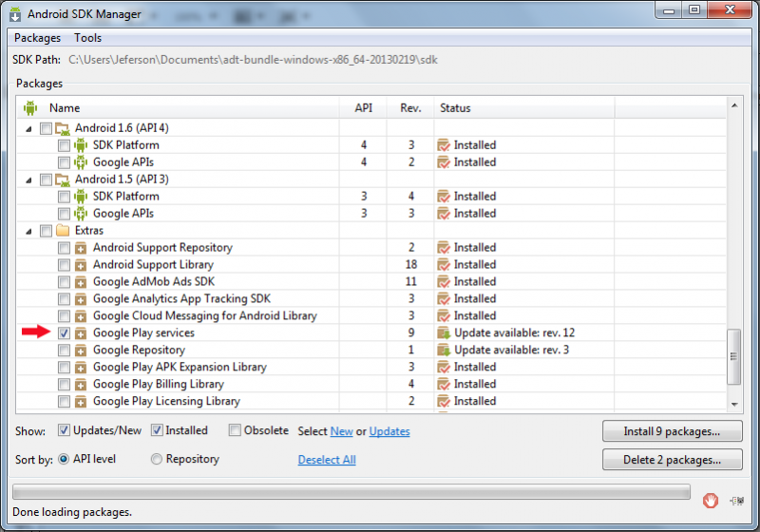Open the Packages menu
The width and height of the screenshot is (760, 532).
coord(37,38)
